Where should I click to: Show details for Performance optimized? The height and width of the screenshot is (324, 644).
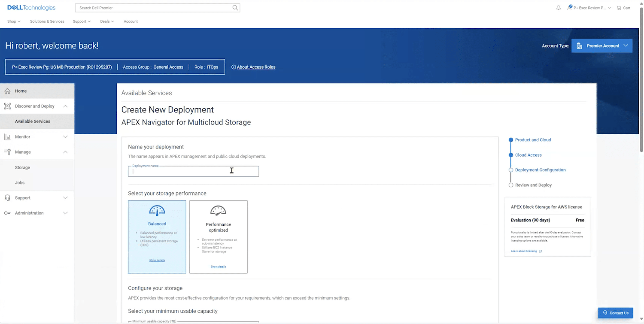click(218, 266)
